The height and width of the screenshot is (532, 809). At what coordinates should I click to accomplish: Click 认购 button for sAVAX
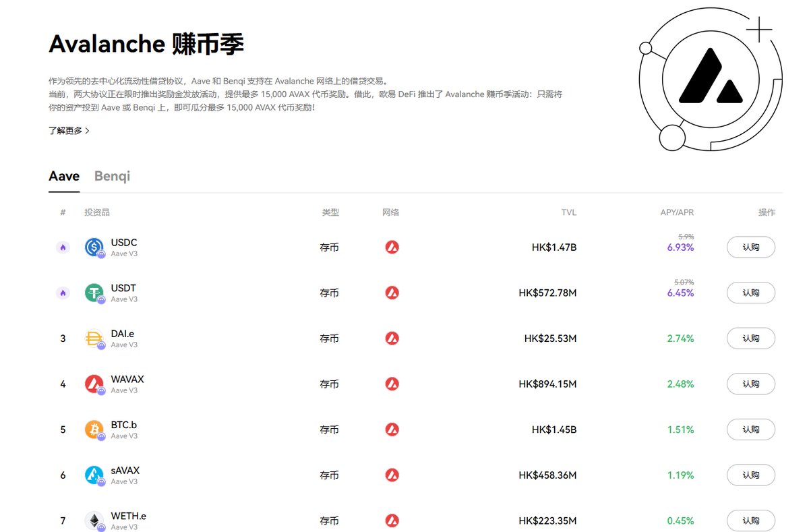(751, 475)
